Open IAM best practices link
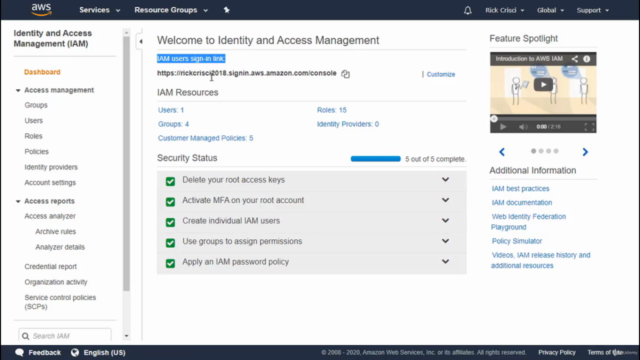 [x=520, y=189]
